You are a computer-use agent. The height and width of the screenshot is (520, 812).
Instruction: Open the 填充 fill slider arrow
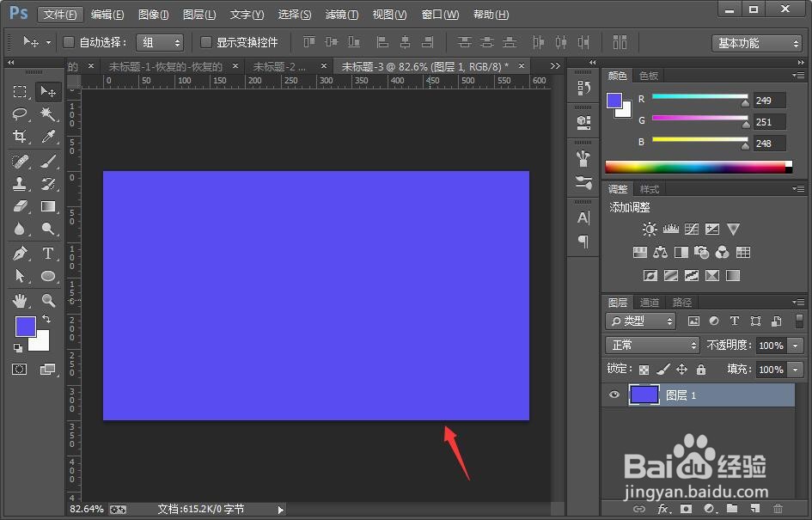(796, 370)
